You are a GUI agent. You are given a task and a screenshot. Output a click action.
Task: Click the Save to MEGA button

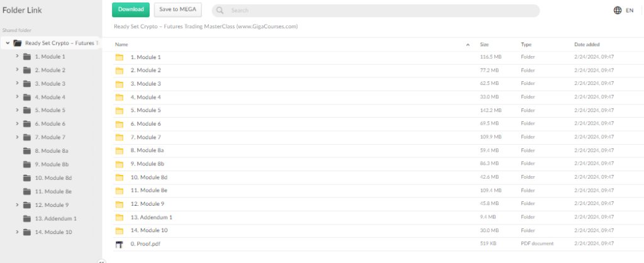pyautogui.click(x=178, y=9)
